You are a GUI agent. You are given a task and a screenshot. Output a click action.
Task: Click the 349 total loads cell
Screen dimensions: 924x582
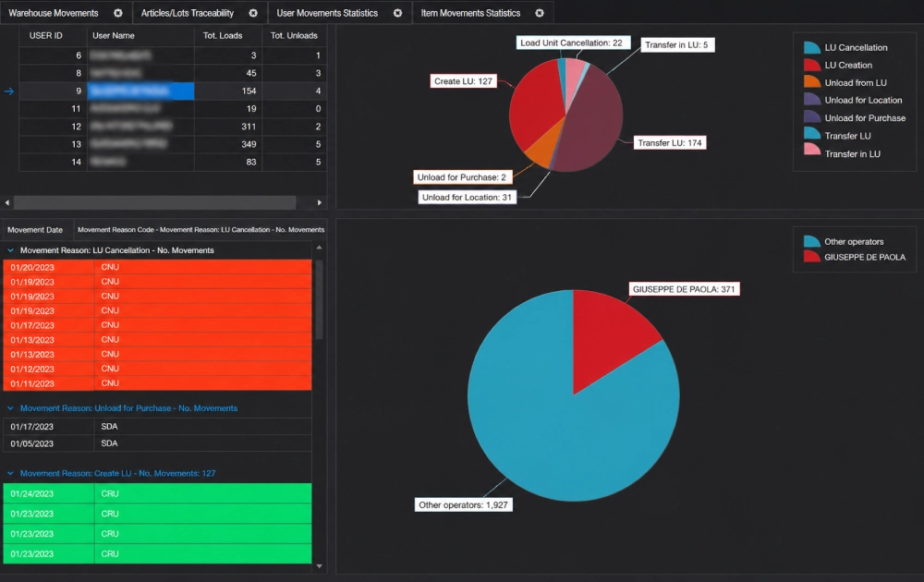228,144
